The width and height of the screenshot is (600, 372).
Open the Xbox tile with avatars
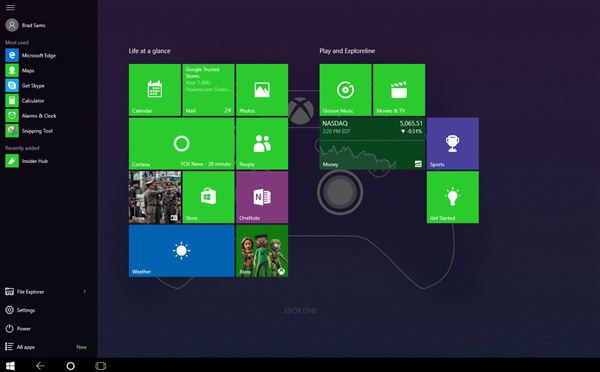click(x=262, y=251)
